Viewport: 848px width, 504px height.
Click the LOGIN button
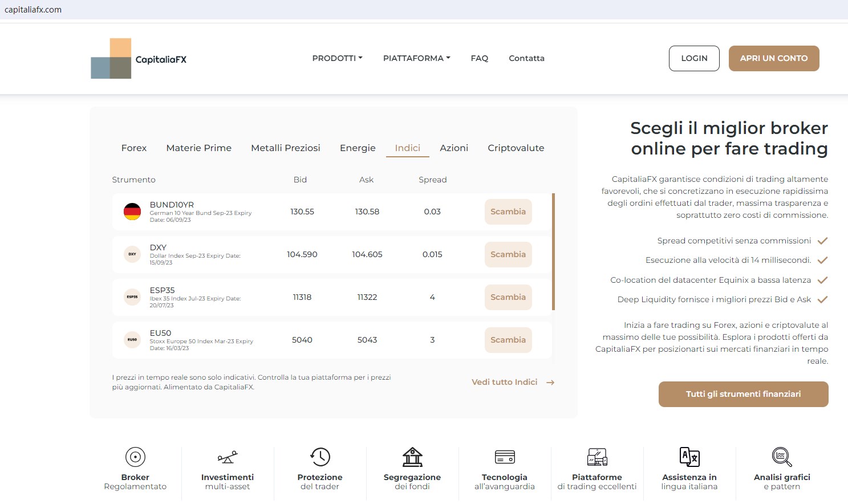[694, 58]
